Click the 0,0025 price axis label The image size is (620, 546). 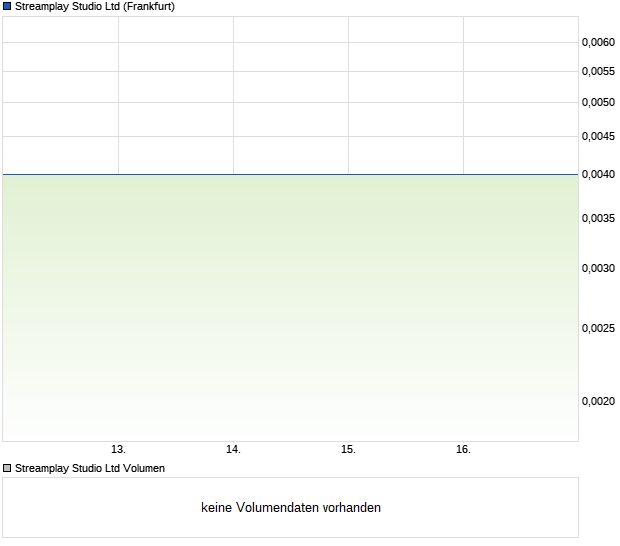click(x=598, y=329)
